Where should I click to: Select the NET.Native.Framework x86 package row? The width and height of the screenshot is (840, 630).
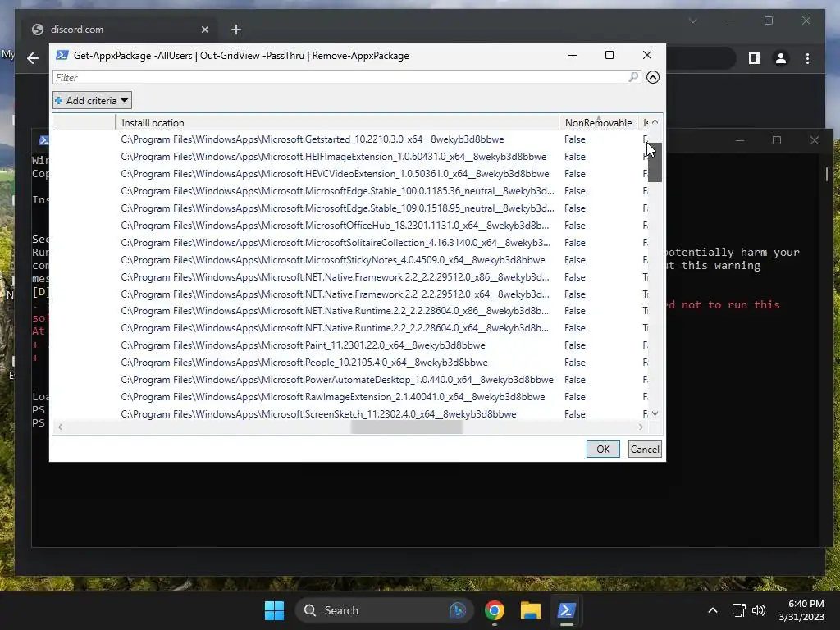(350, 277)
